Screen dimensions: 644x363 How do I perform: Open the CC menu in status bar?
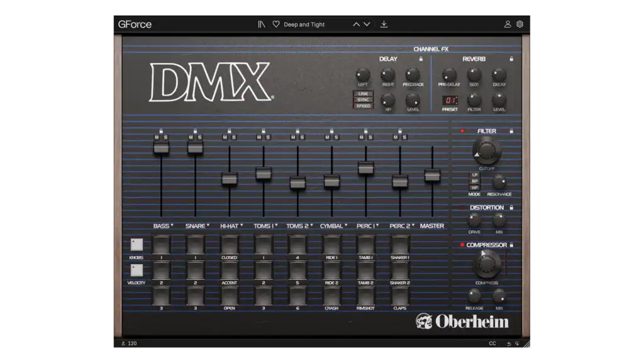pyautogui.click(x=492, y=343)
